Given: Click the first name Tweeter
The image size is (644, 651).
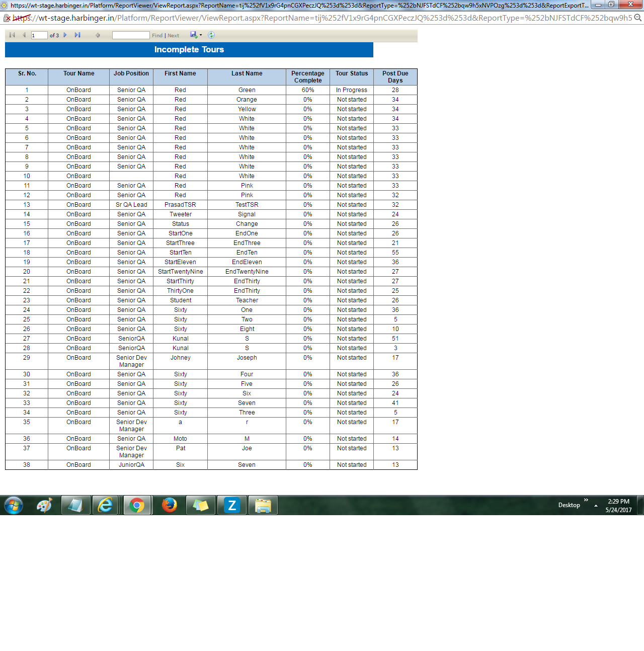Looking at the screenshot, I should tap(181, 214).
